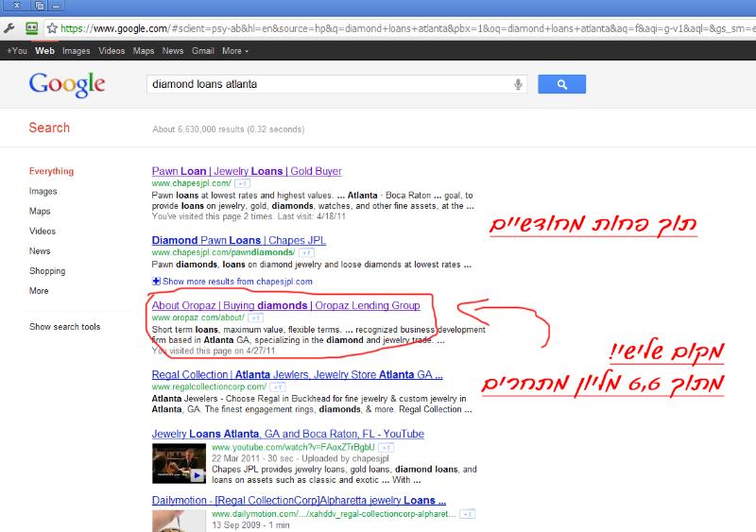Click +1 button beside chapesjpl.com/pawndiamonds/
Screen dimensions: 756x532
[306, 252]
